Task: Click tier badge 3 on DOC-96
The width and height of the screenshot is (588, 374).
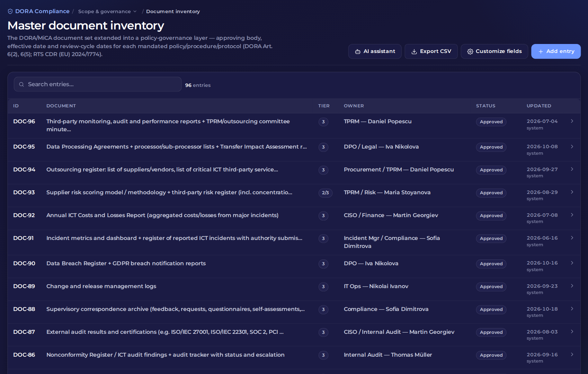Action: [x=323, y=122]
